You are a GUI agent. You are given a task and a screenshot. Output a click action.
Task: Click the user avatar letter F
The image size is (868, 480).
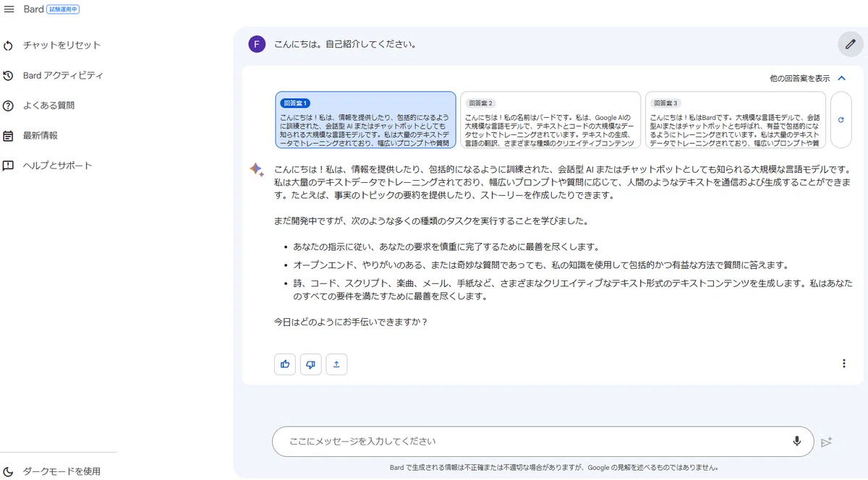[257, 44]
